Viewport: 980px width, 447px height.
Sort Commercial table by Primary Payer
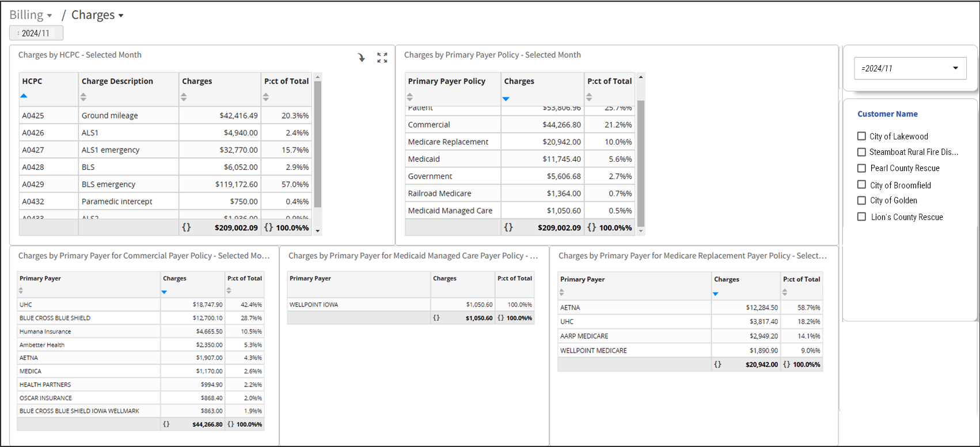pyautogui.click(x=21, y=290)
